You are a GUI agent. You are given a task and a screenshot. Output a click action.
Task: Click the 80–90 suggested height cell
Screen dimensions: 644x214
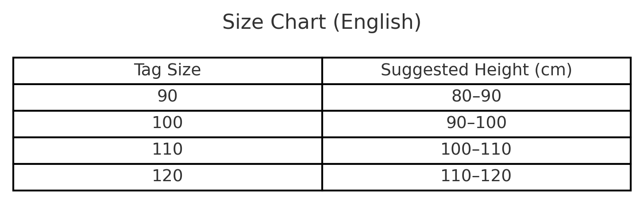pyautogui.click(x=476, y=97)
